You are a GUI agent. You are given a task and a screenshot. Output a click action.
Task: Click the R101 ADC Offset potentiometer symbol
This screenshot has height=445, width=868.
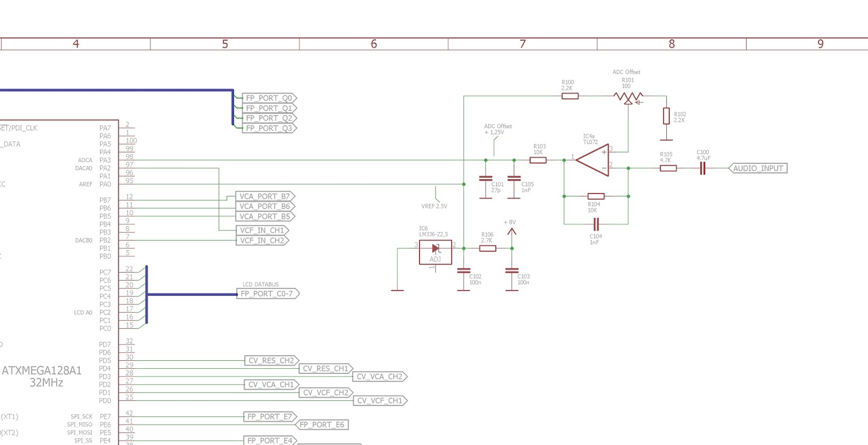click(x=628, y=98)
